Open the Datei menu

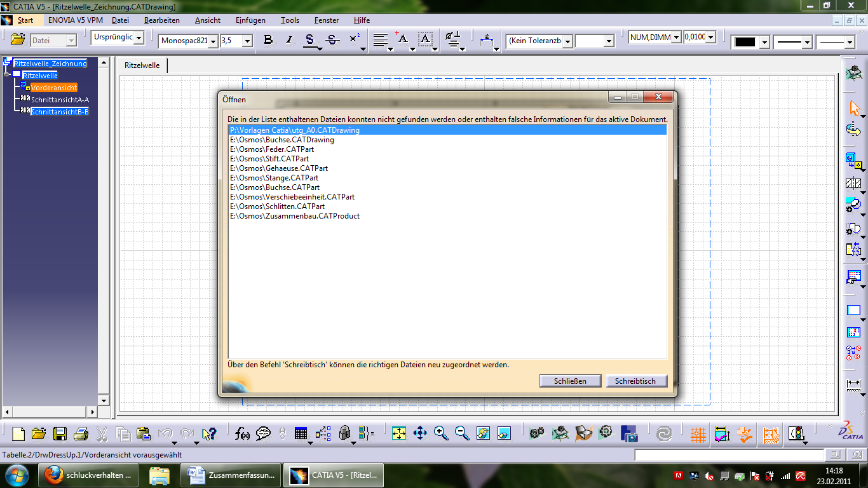pos(120,20)
